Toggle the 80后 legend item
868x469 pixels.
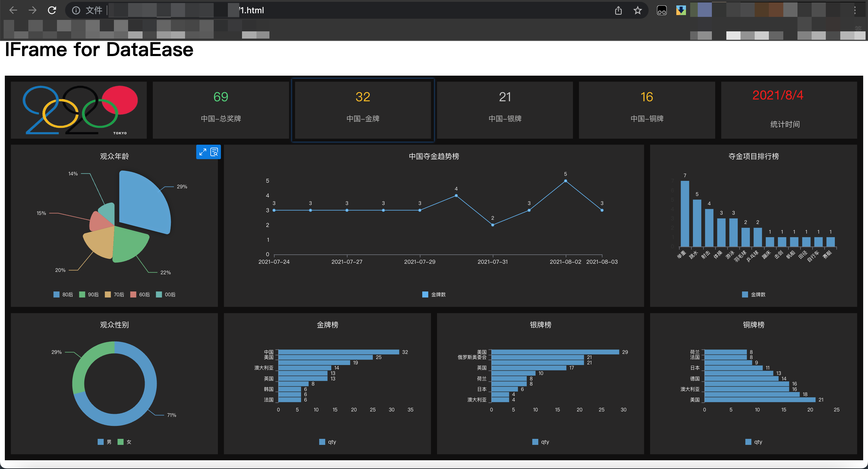pos(63,294)
